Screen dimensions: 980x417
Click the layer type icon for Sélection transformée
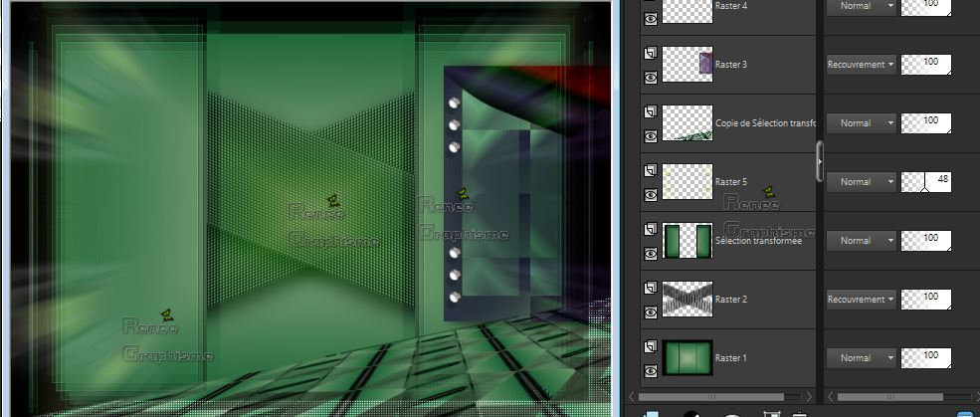651,230
